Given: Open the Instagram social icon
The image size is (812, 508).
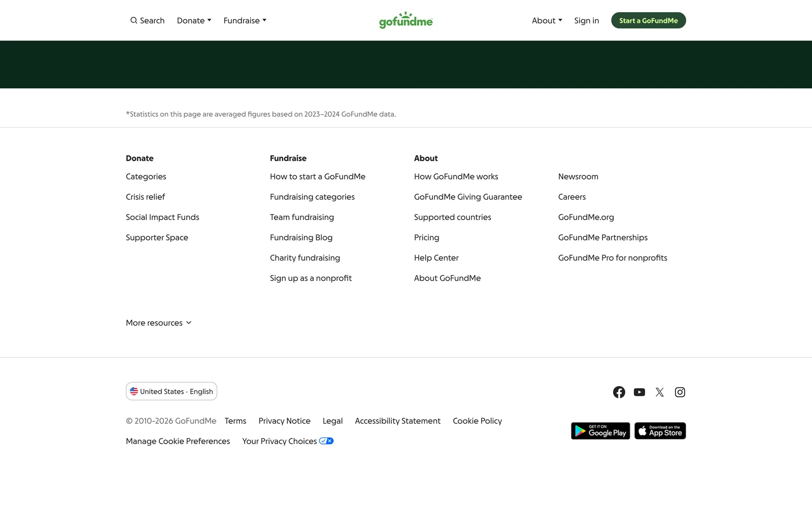Looking at the screenshot, I should pyautogui.click(x=680, y=392).
